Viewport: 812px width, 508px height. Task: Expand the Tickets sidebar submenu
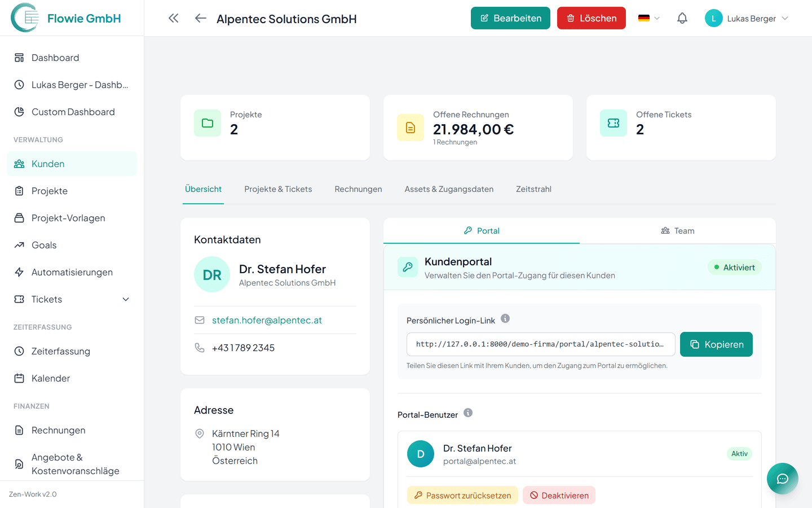tap(126, 299)
